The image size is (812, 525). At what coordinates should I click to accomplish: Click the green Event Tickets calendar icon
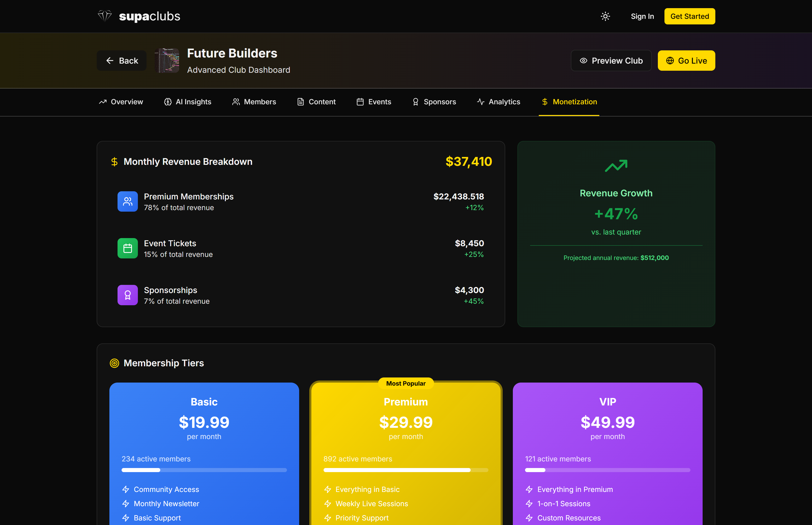(127, 248)
